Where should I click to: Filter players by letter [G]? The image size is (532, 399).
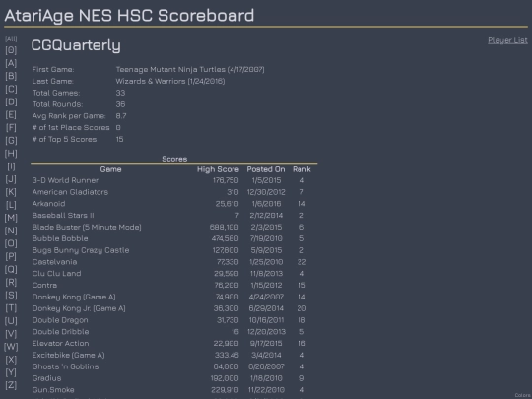pos(11,141)
